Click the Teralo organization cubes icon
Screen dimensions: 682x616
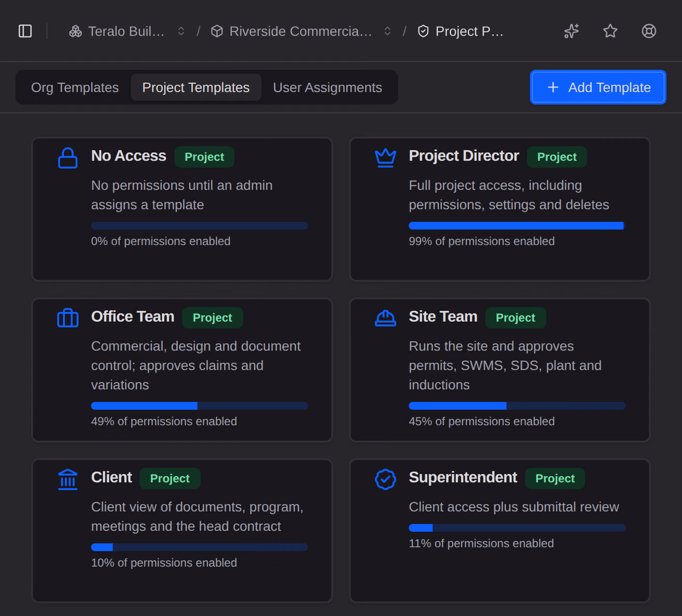(x=75, y=31)
